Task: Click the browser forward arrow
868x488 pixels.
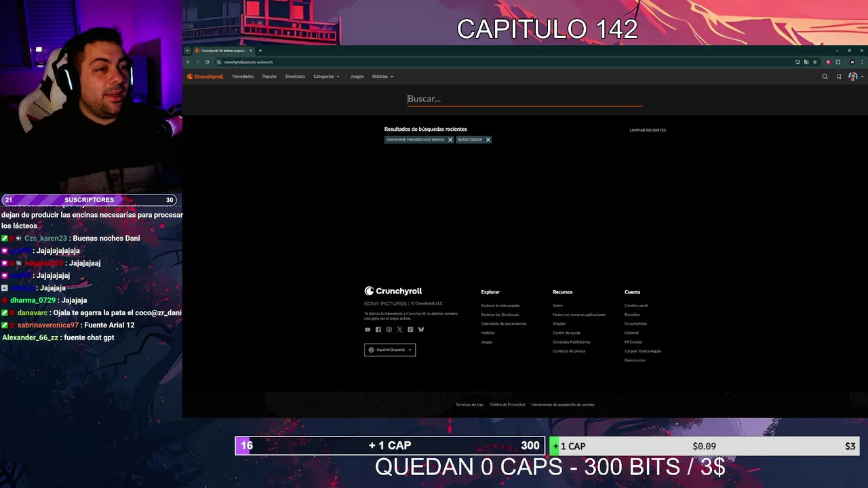Action: (x=198, y=62)
